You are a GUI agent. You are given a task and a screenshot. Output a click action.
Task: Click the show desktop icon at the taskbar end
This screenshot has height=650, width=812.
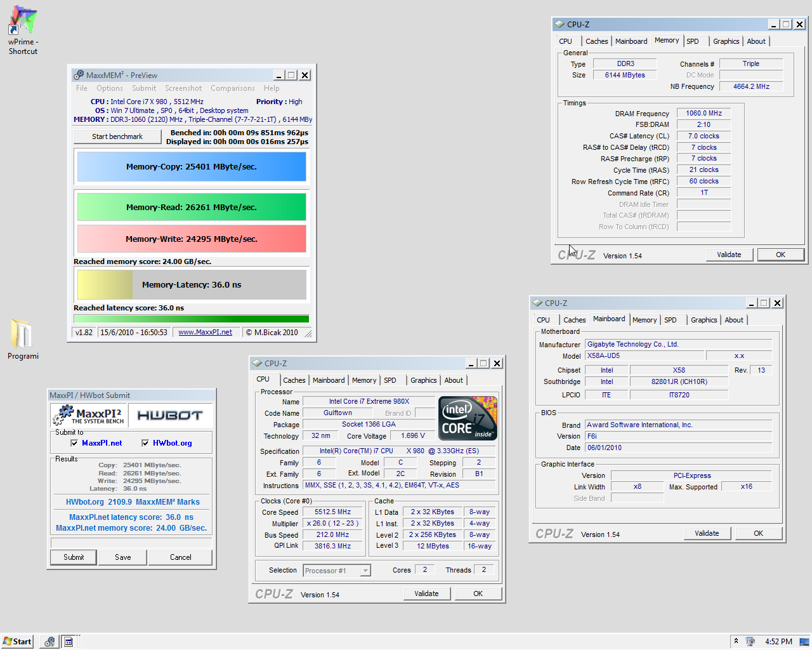click(804, 641)
